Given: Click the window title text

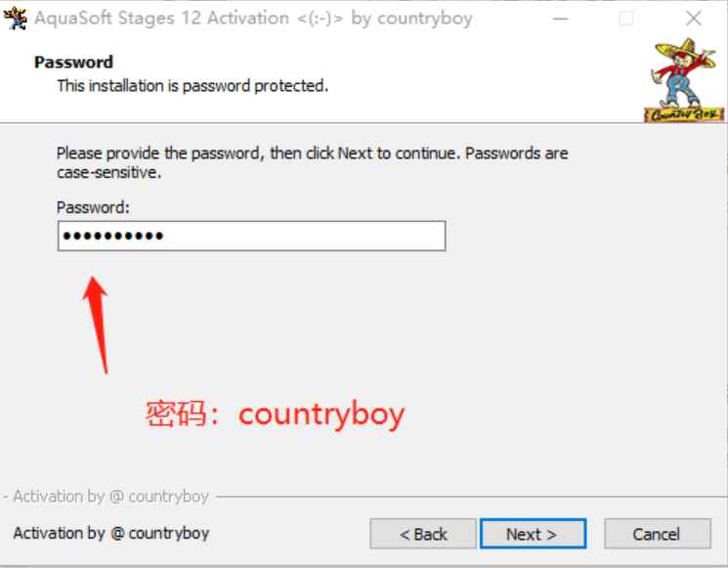Looking at the screenshot, I should coord(253,19).
